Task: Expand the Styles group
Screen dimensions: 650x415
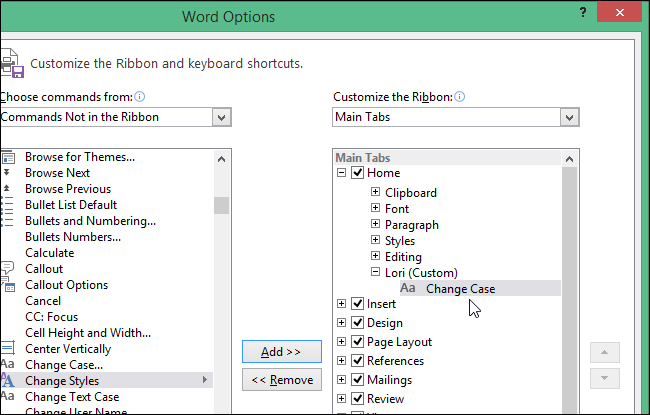Action: [x=375, y=240]
